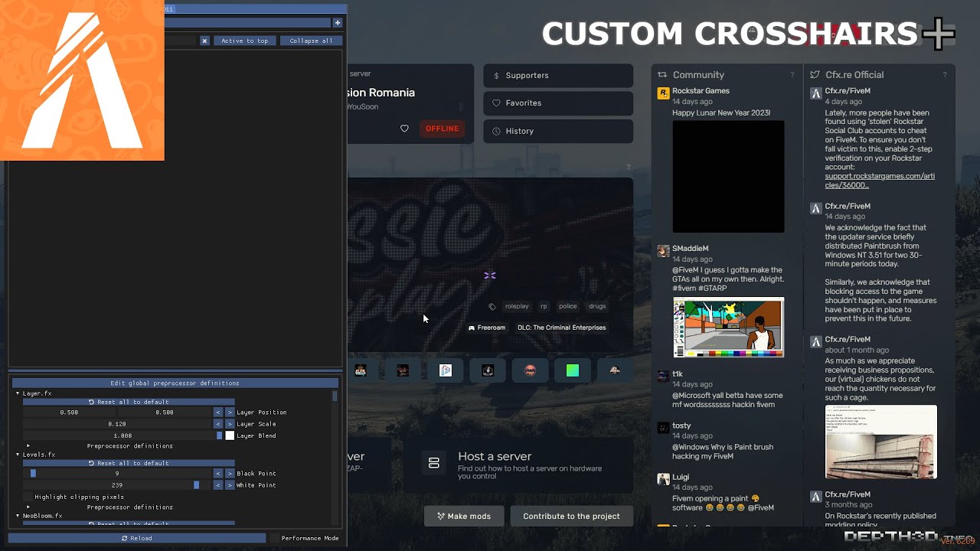The image size is (980, 551).
Task: Click Contribute to the project button
Action: coord(571,516)
